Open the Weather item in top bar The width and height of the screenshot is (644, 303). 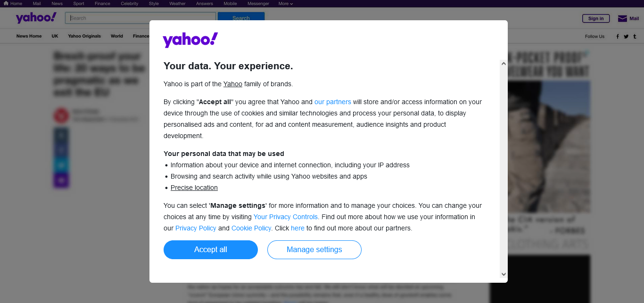click(x=177, y=3)
